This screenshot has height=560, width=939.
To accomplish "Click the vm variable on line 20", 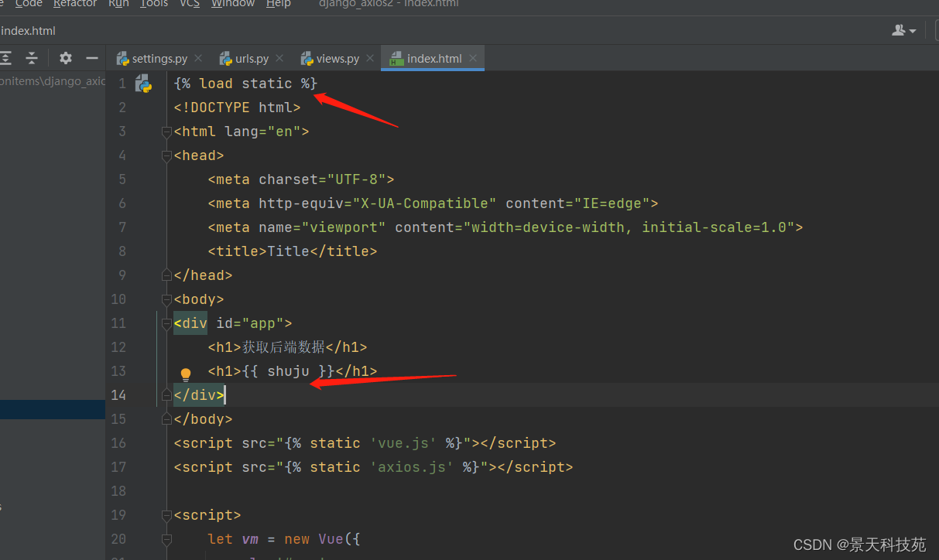I will (x=250, y=539).
